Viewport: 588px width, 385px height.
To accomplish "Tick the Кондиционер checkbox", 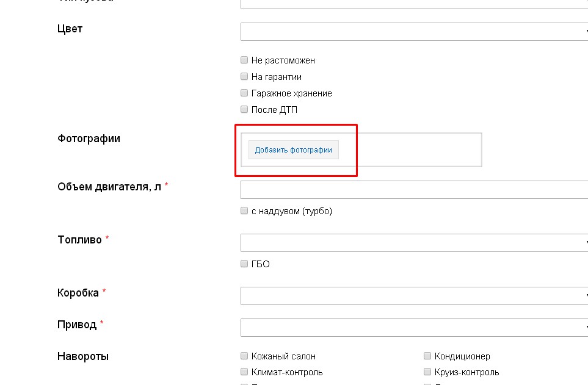I will tap(427, 356).
